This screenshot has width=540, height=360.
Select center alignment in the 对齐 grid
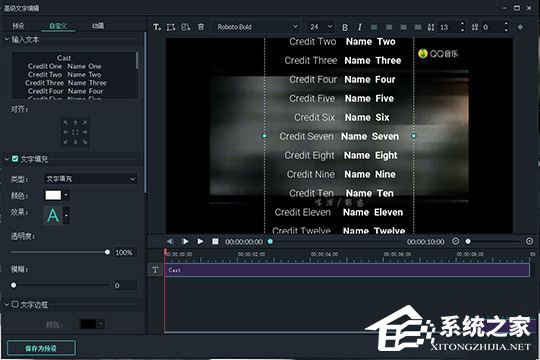[75, 132]
